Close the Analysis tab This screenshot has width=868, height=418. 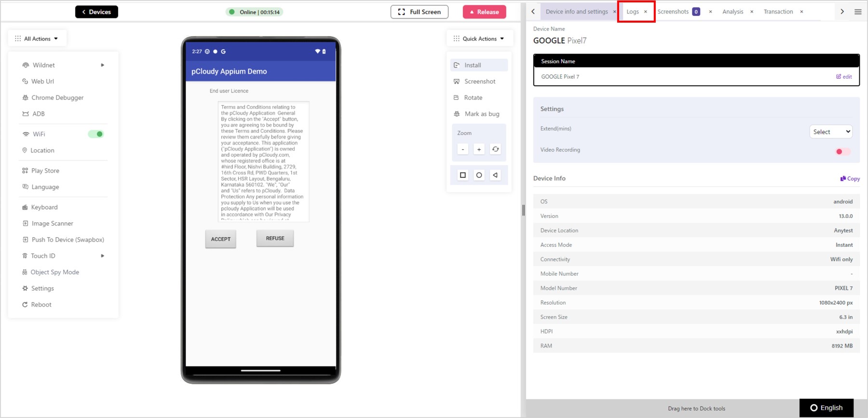[752, 12]
